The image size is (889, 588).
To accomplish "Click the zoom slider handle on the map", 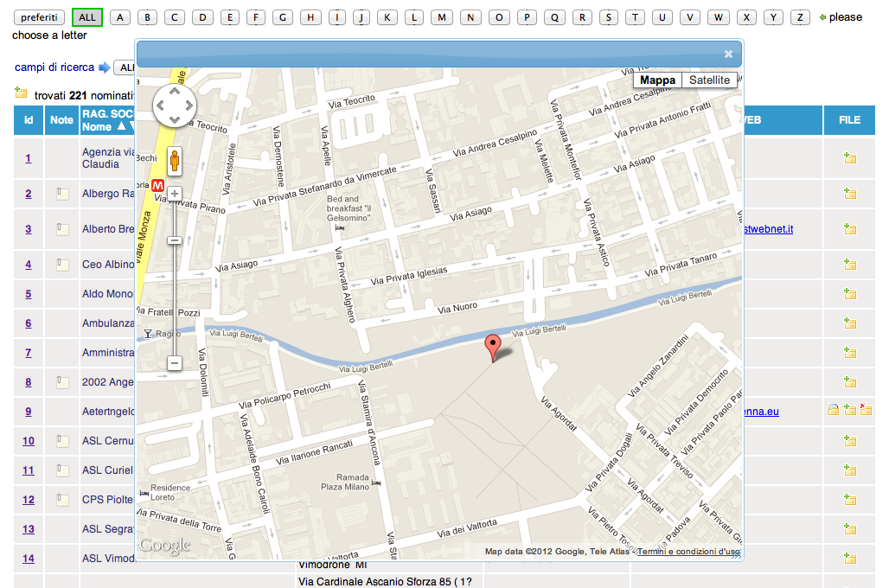I will click(175, 240).
